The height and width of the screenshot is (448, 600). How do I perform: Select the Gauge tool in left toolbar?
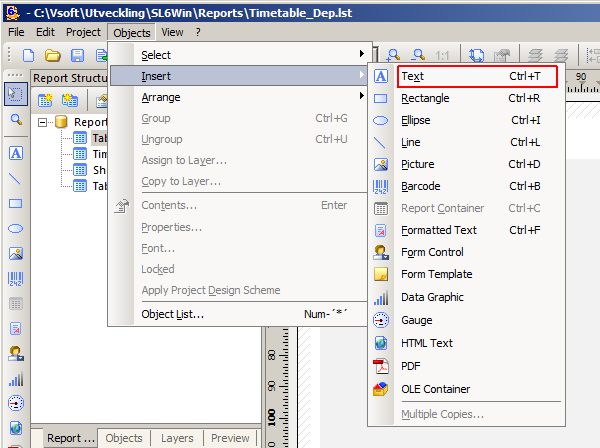coord(16,404)
